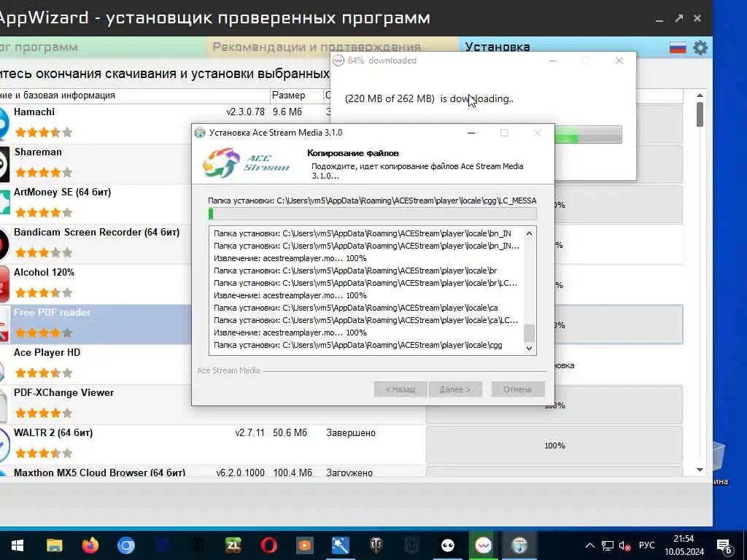Viewport: 747px width, 560px height.
Task: Select the Alcohol 120% row name
Action: [44, 273]
